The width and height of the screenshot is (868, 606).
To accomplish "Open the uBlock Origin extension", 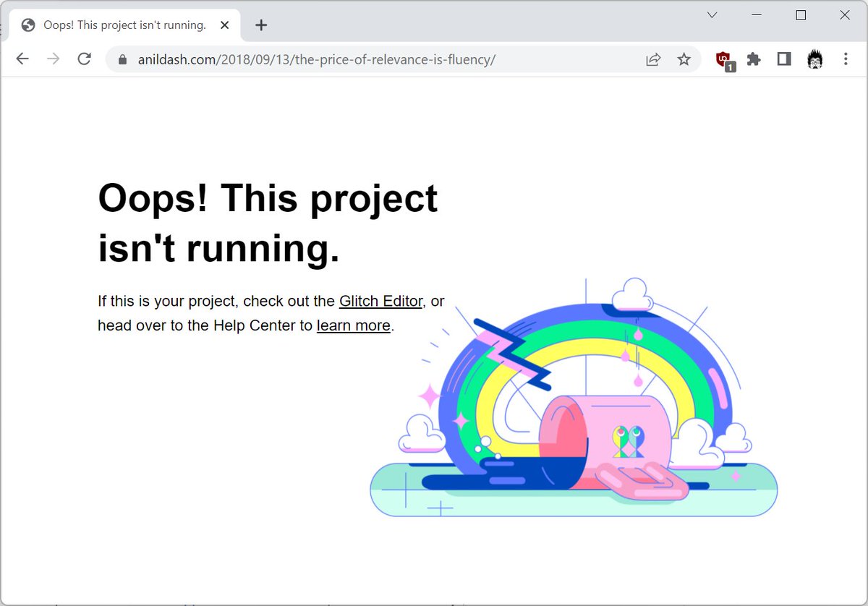I will (x=723, y=60).
